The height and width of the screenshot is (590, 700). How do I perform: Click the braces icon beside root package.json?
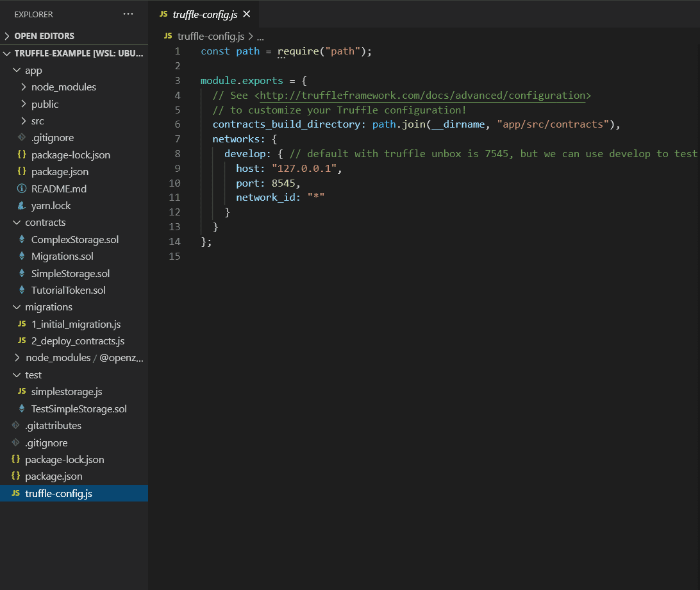[x=15, y=476]
